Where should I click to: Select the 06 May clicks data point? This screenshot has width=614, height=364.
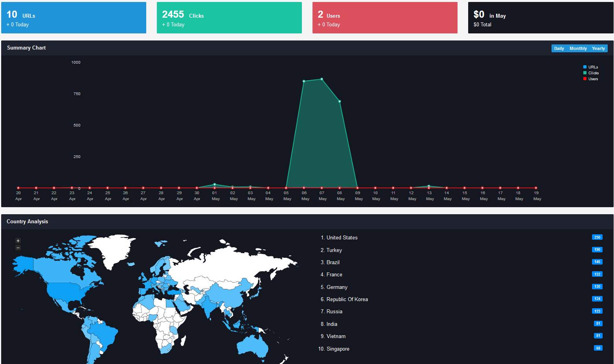click(304, 81)
